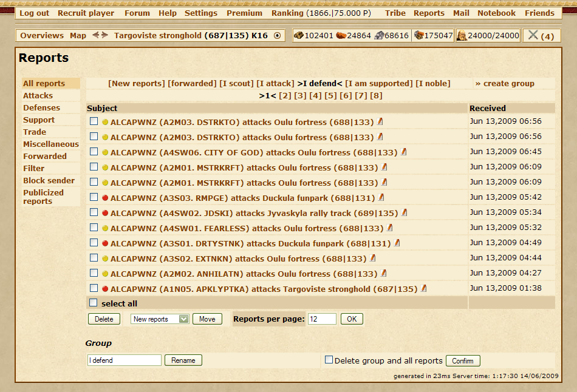This screenshot has height=392, width=577.
Task: Tick checkbox for APKLYPTKA attack report
Action: [94, 289]
